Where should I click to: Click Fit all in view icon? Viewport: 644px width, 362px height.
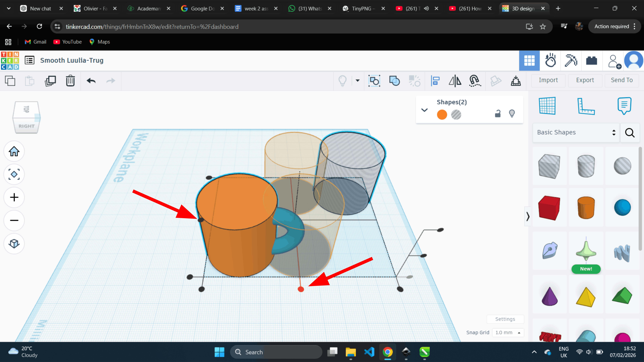tap(14, 174)
